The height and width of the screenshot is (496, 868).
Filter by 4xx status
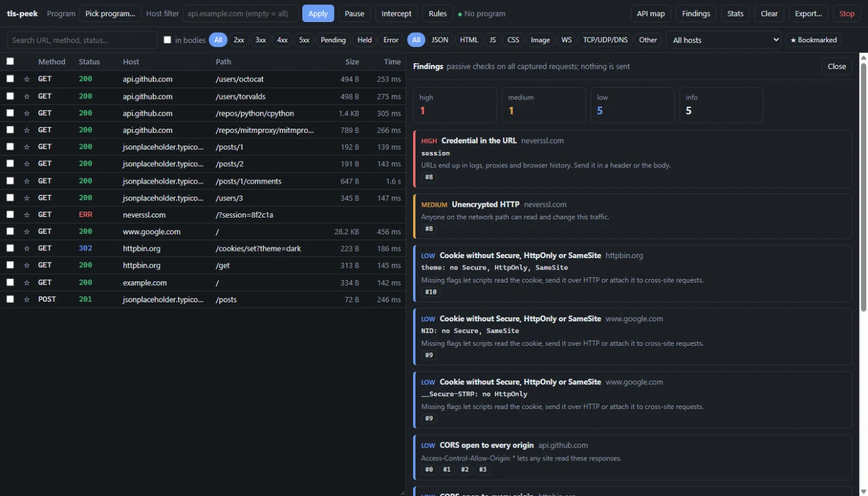pyautogui.click(x=282, y=40)
